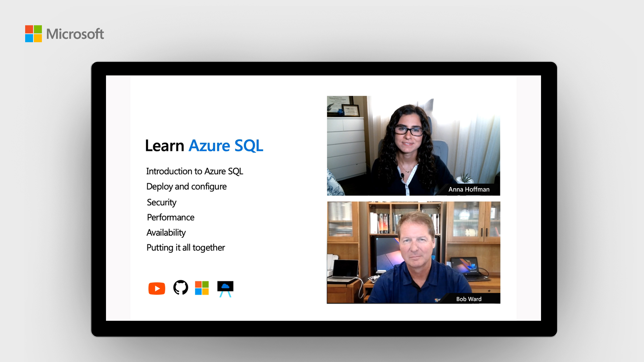Click Bob Ward's video thumbnail
Image resolution: width=644 pixels, height=362 pixels.
click(x=413, y=252)
